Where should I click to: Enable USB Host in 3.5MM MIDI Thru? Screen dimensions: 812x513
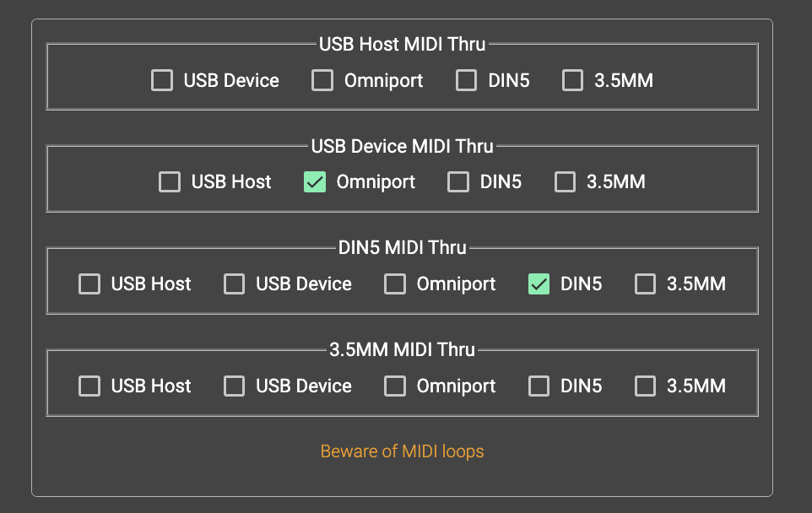pyautogui.click(x=89, y=386)
